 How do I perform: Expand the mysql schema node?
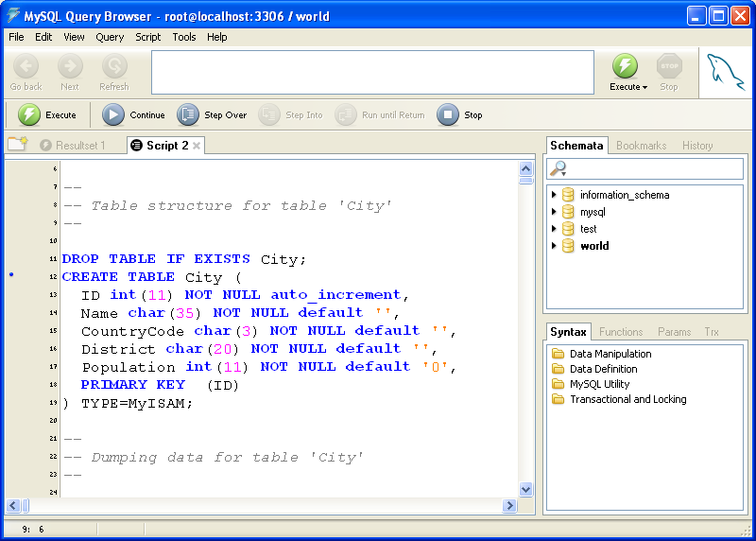[x=555, y=212]
